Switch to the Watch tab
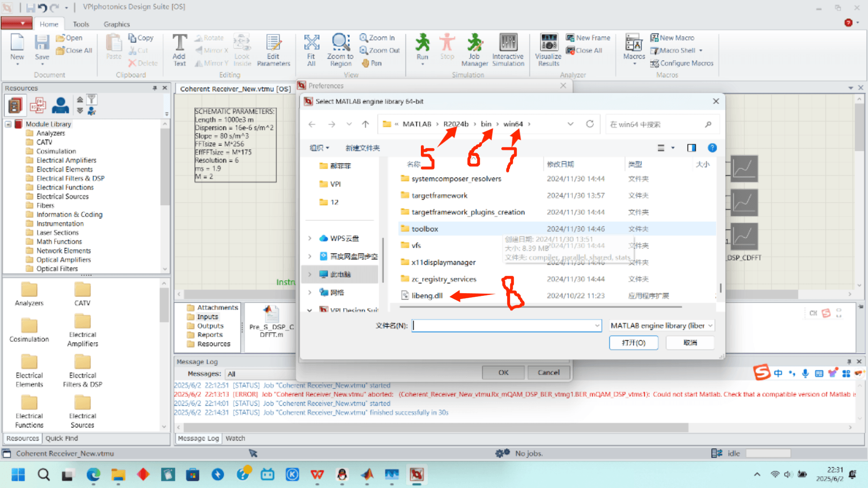868x488 pixels. click(235, 438)
